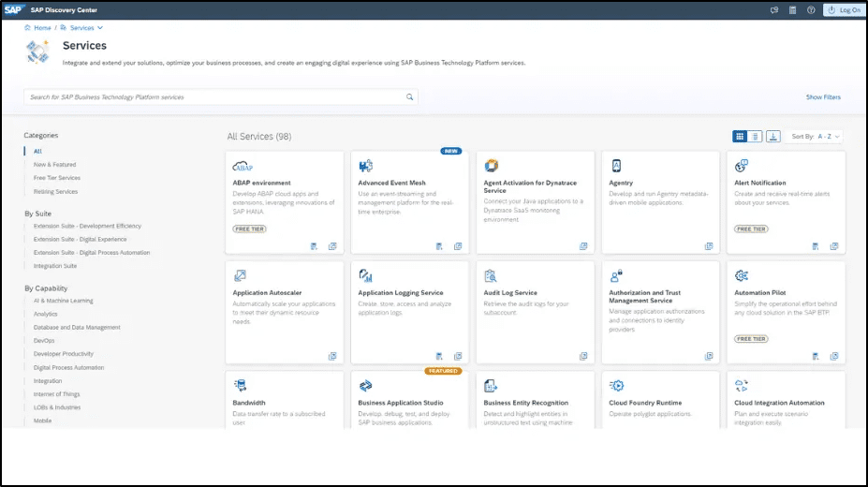
Task: Open the Audit Log Service icon
Action: pos(491,275)
